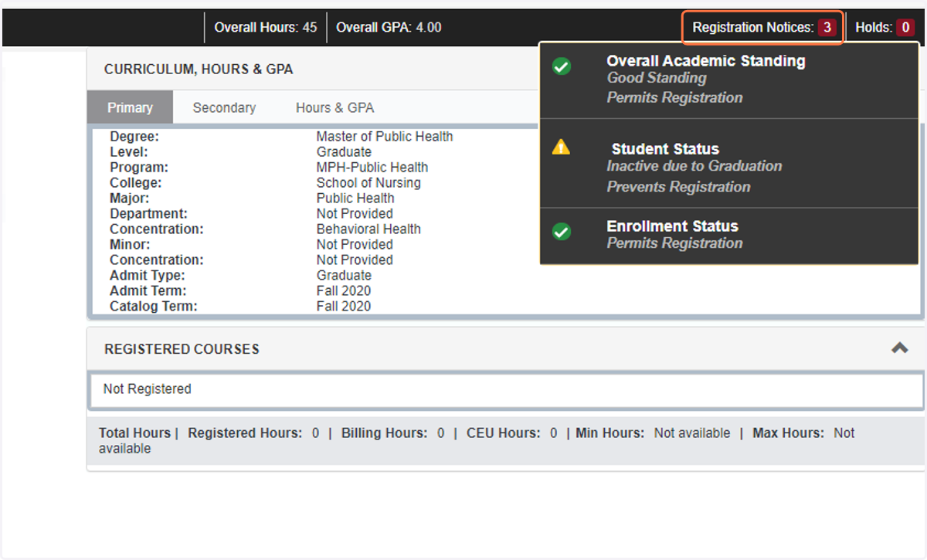Click Not Provided beside Department
The image size is (927, 560).
(355, 214)
